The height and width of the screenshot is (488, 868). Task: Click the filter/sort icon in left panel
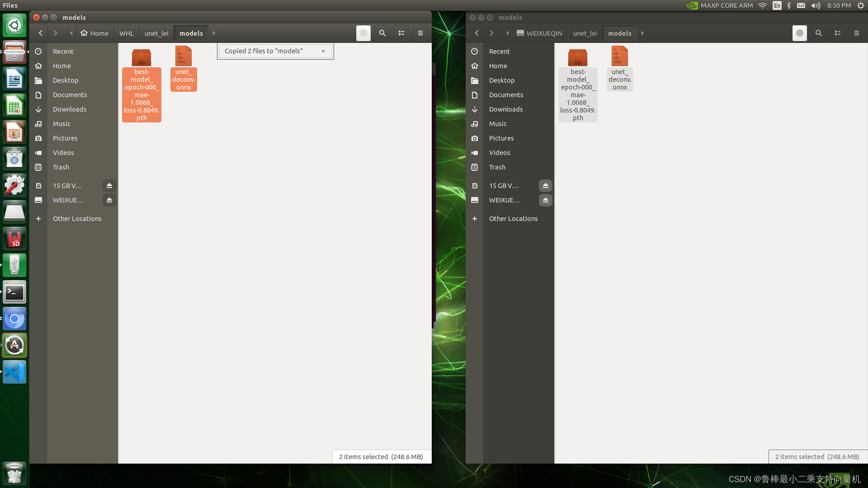click(402, 33)
